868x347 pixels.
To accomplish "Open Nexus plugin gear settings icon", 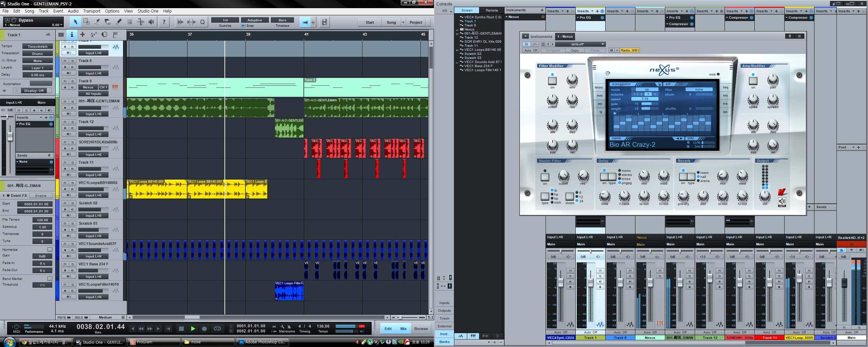I will (611, 50).
